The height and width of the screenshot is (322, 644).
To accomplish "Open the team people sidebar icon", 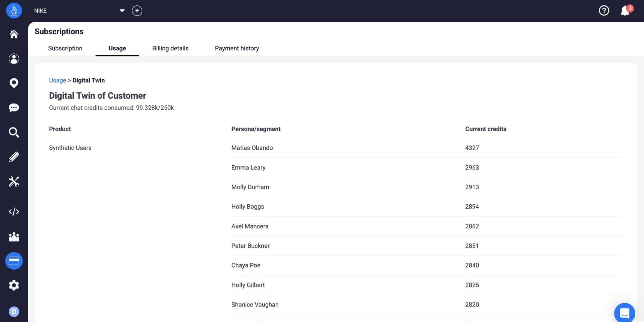I will coord(14,237).
